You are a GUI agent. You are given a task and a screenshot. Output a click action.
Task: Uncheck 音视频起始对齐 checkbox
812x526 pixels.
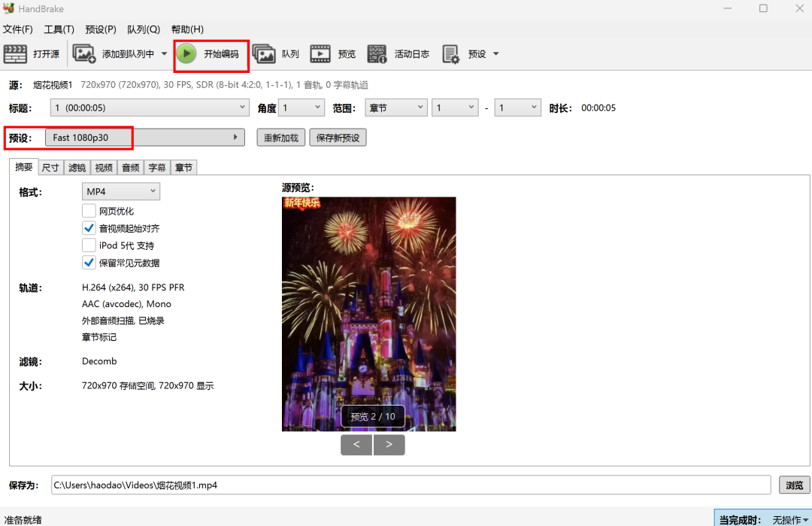pos(89,228)
